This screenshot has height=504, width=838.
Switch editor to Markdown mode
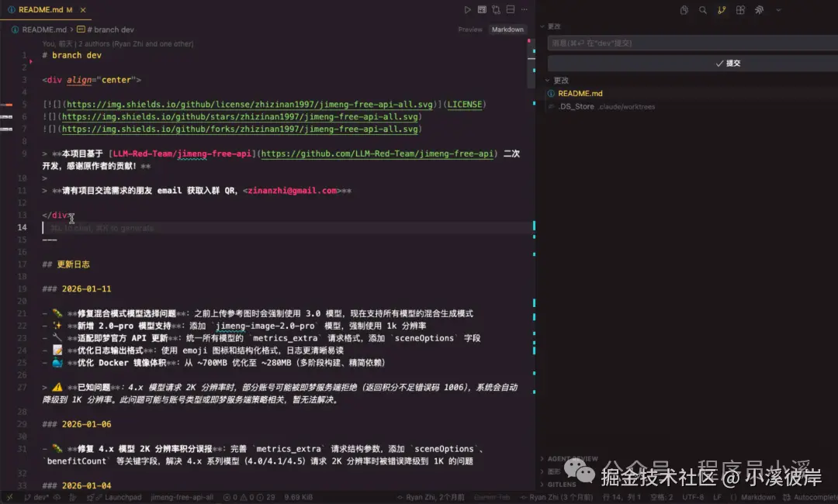coord(507,29)
